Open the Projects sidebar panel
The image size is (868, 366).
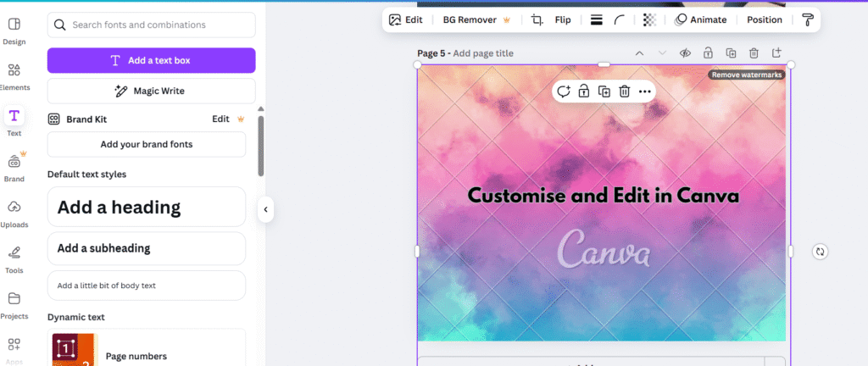pyautogui.click(x=14, y=305)
